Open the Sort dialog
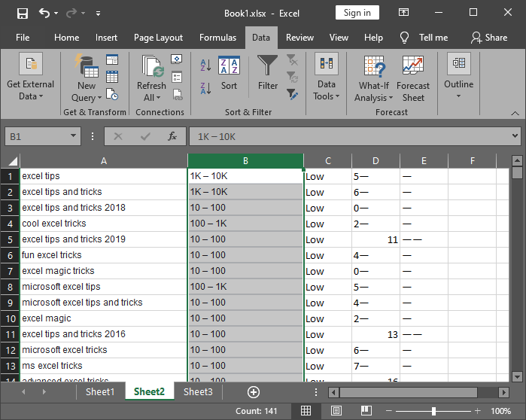The width and height of the screenshot is (526, 420). 229,73
